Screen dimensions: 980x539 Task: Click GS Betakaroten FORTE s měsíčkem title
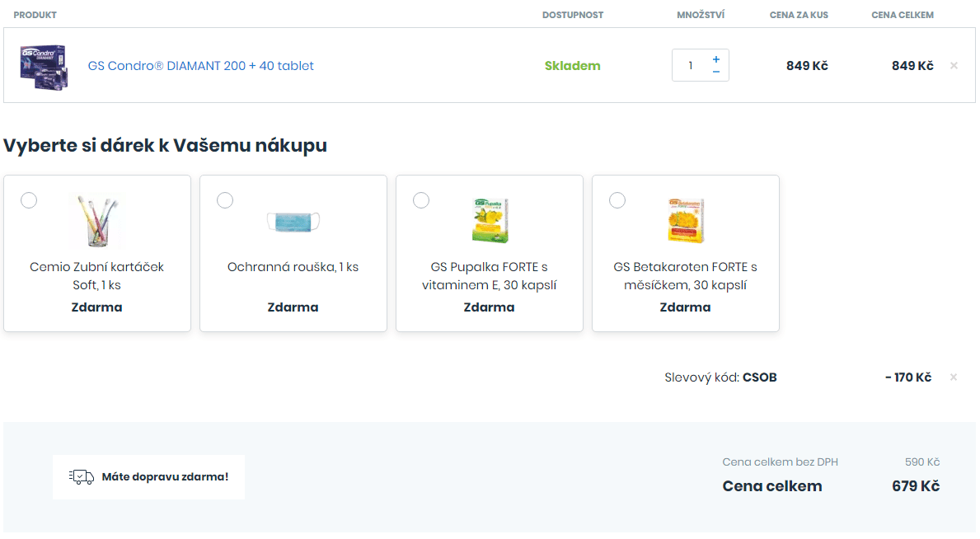pos(686,276)
